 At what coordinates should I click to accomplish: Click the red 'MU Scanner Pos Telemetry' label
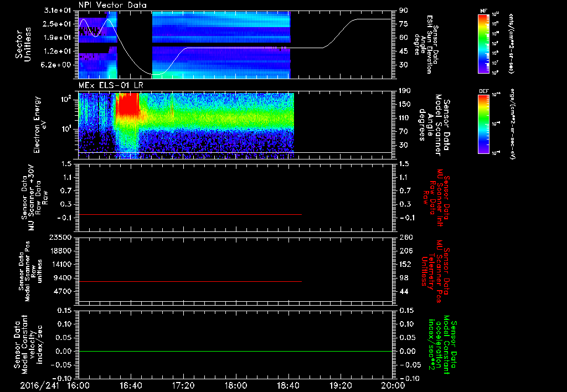(436, 271)
